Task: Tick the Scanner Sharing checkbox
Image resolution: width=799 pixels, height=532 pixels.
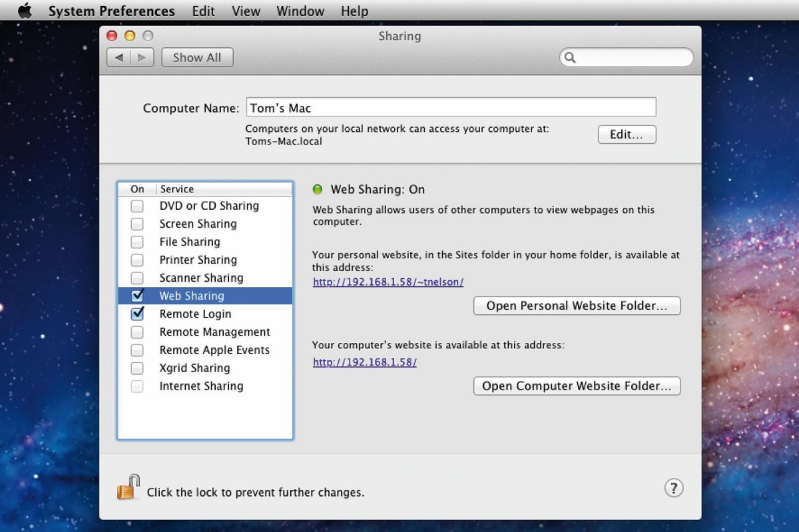Action: (137, 278)
